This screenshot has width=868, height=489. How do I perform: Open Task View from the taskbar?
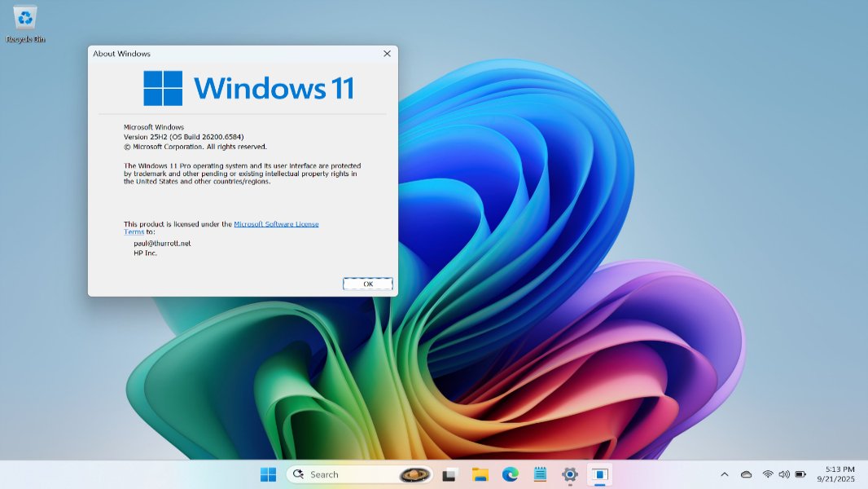450,474
